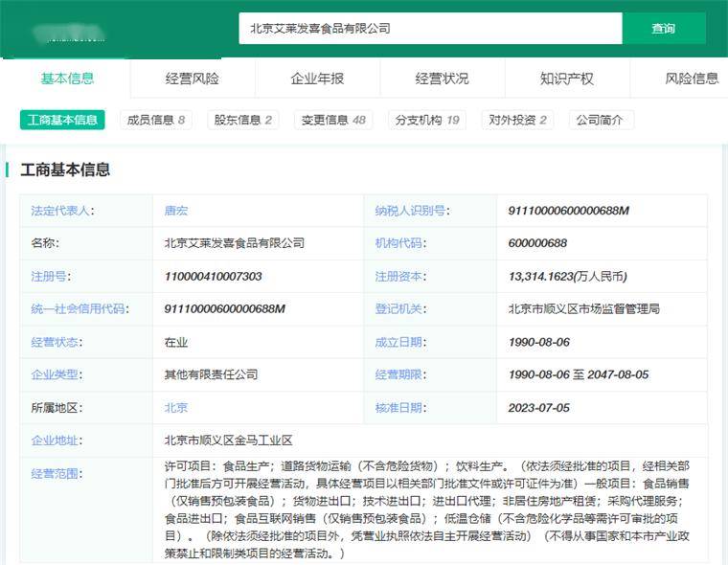
Task: Open the 知识产权 tab
Action: click(x=567, y=79)
